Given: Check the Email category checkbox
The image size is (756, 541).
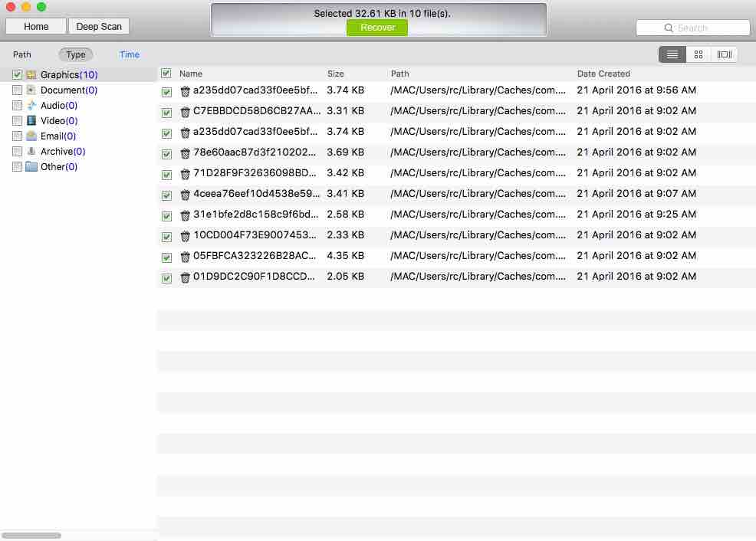Looking at the screenshot, I should click(x=17, y=136).
